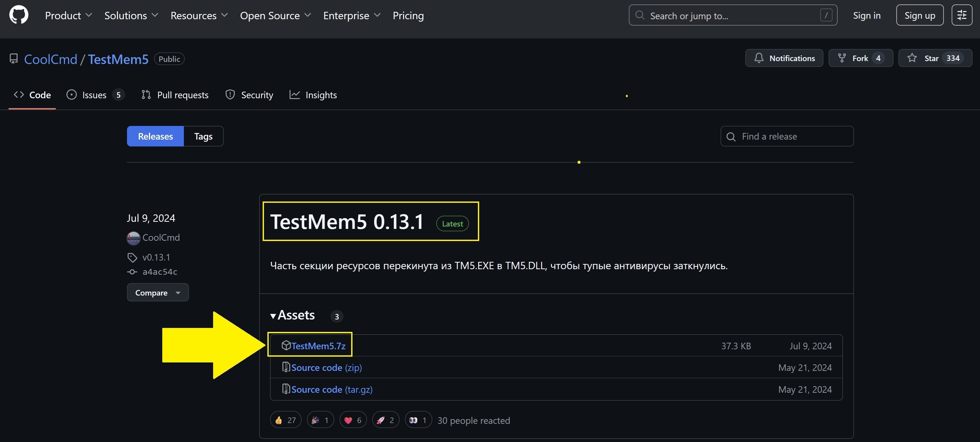Click the rocket reaction emoji

(380, 420)
